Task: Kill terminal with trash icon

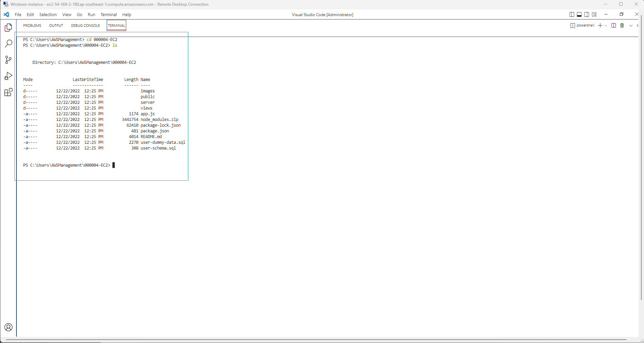Action: pyautogui.click(x=622, y=26)
